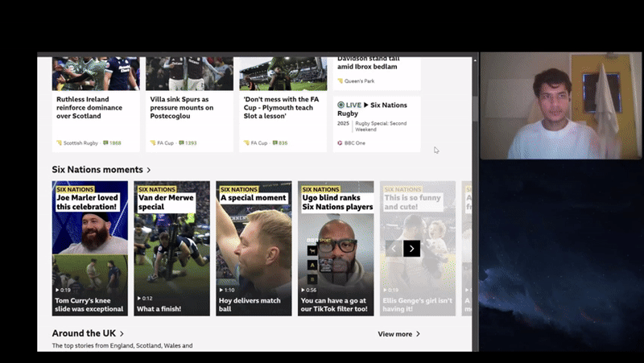The image size is (644, 363).
Task: Click 'Rugby Special: Second Weekend' text
Action: pyautogui.click(x=381, y=126)
